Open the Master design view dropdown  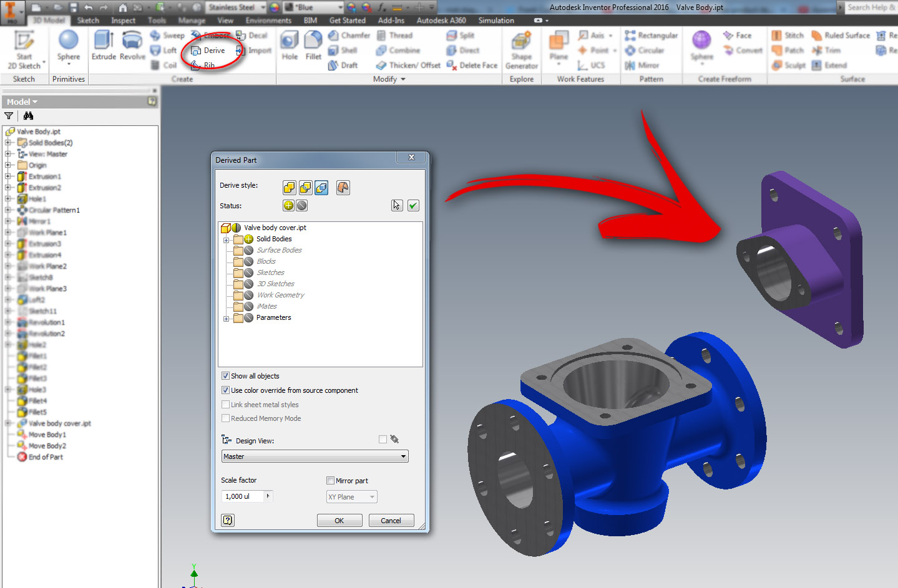[x=403, y=456]
